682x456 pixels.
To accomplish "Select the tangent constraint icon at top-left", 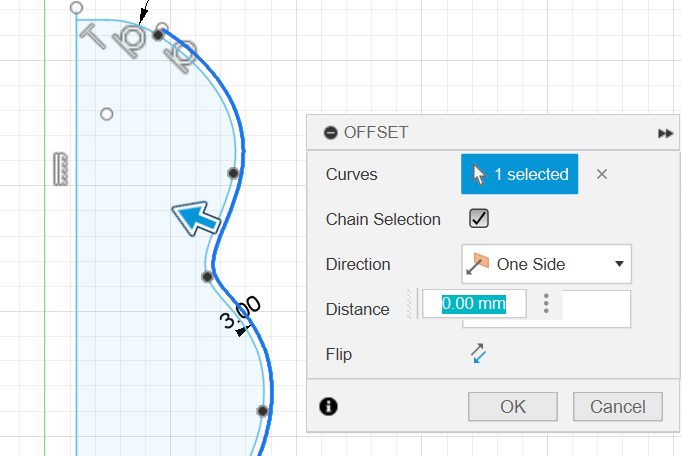I will 93,37.
